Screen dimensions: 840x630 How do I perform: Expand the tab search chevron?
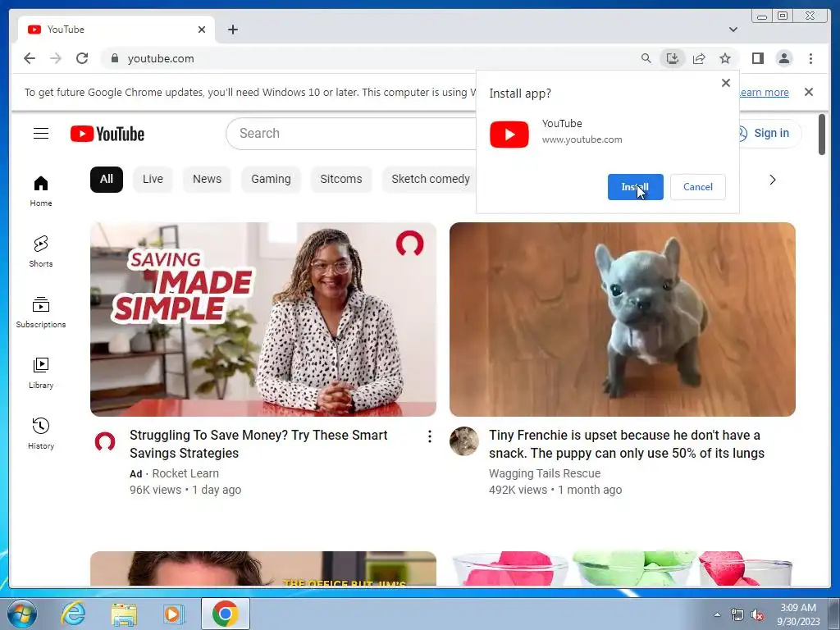(733, 30)
